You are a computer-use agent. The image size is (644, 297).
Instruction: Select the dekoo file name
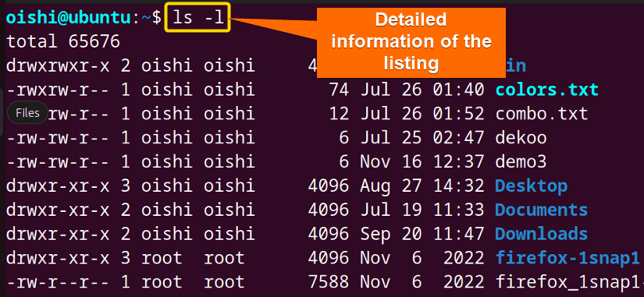click(x=521, y=138)
